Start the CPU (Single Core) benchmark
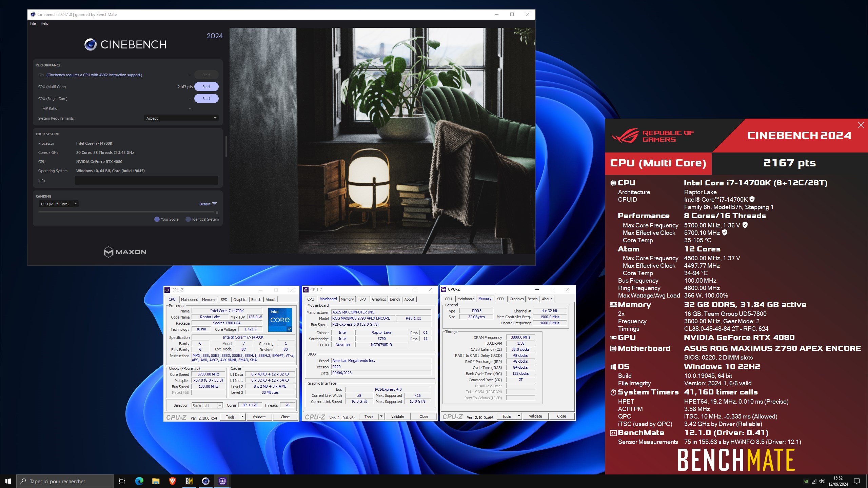 tap(206, 99)
